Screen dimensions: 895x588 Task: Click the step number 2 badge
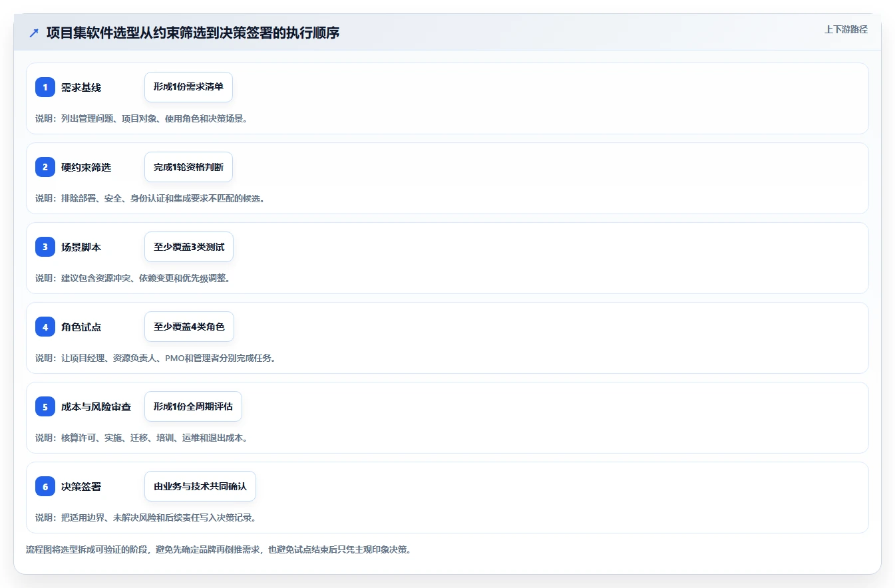coord(45,167)
